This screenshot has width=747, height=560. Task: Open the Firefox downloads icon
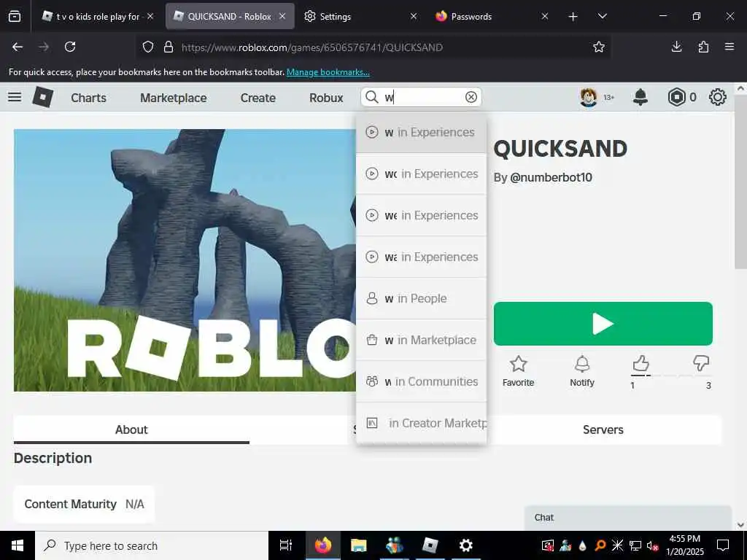pyautogui.click(x=676, y=47)
